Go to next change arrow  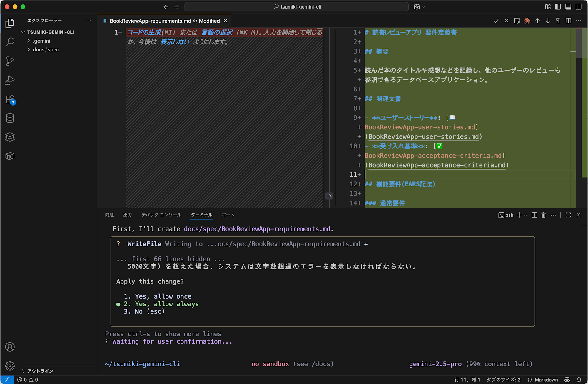548,21
